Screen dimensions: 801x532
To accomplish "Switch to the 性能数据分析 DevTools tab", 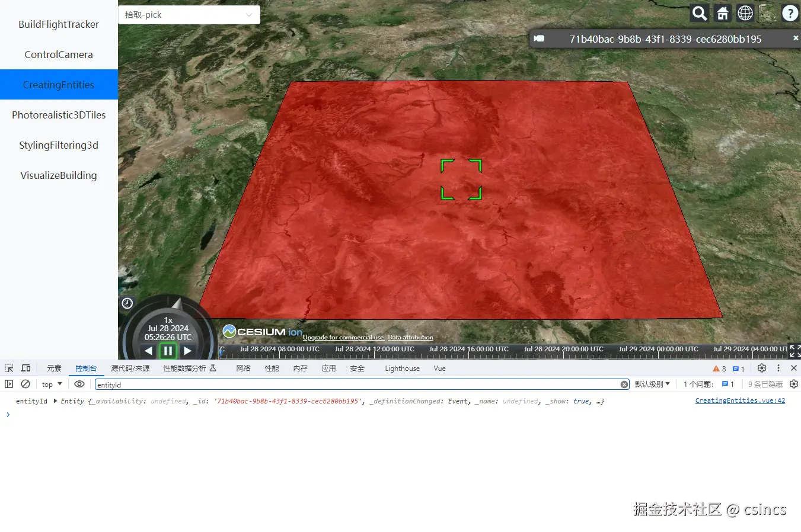I will click(x=190, y=368).
